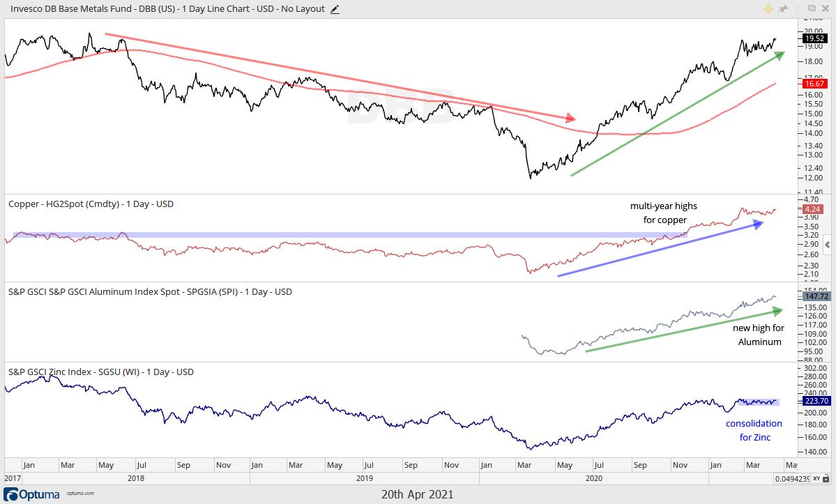Open chart info with the faded 'i' icon

tap(798, 9)
